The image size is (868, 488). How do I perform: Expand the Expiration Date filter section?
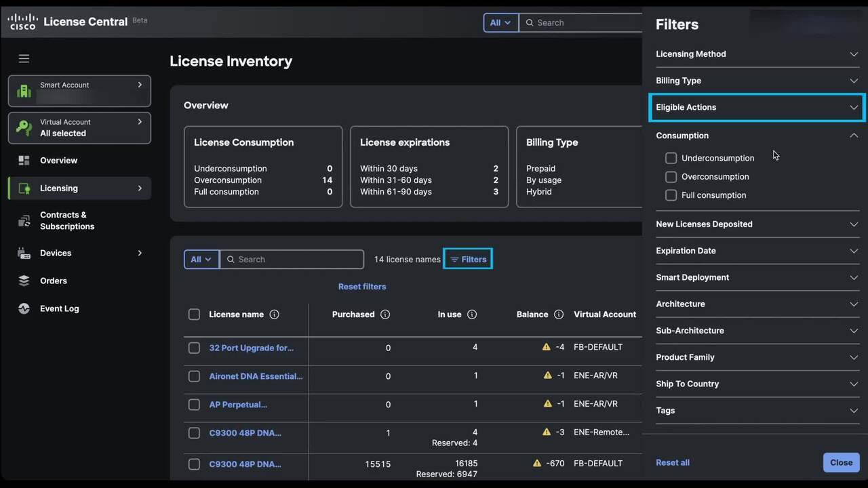tap(757, 251)
